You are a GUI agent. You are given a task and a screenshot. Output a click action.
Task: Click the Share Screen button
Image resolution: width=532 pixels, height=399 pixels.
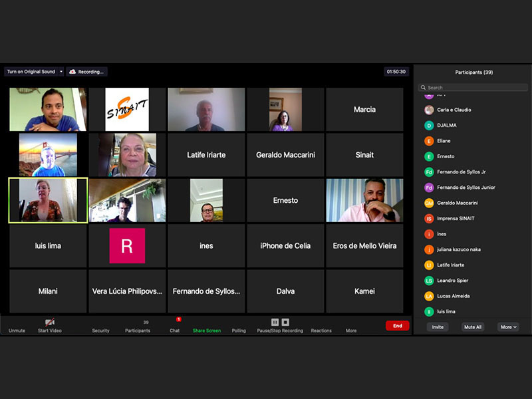(207, 326)
